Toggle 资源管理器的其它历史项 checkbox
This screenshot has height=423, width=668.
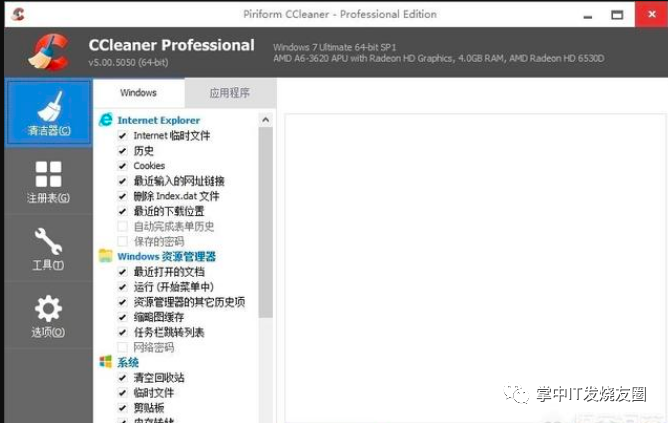[x=122, y=302]
